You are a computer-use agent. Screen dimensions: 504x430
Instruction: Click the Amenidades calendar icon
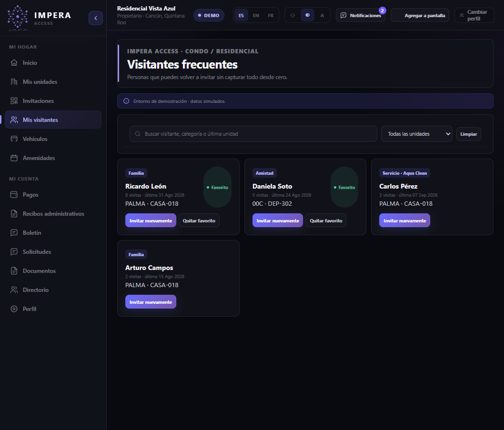[x=14, y=158]
